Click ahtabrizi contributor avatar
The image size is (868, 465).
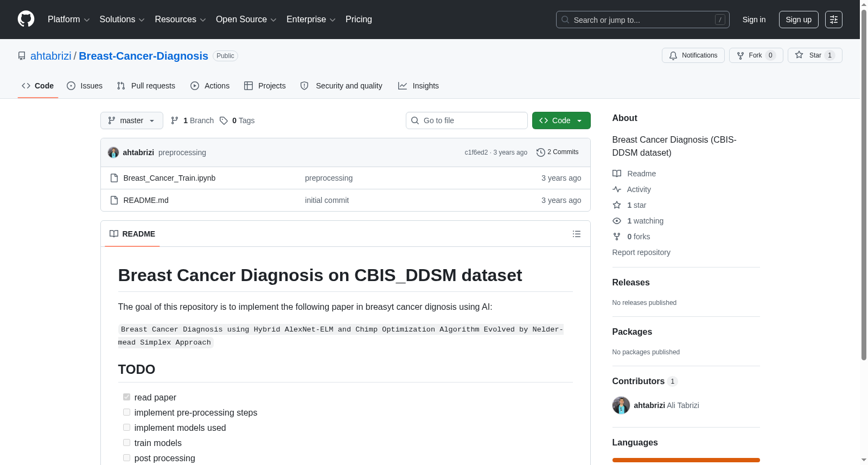(x=621, y=405)
